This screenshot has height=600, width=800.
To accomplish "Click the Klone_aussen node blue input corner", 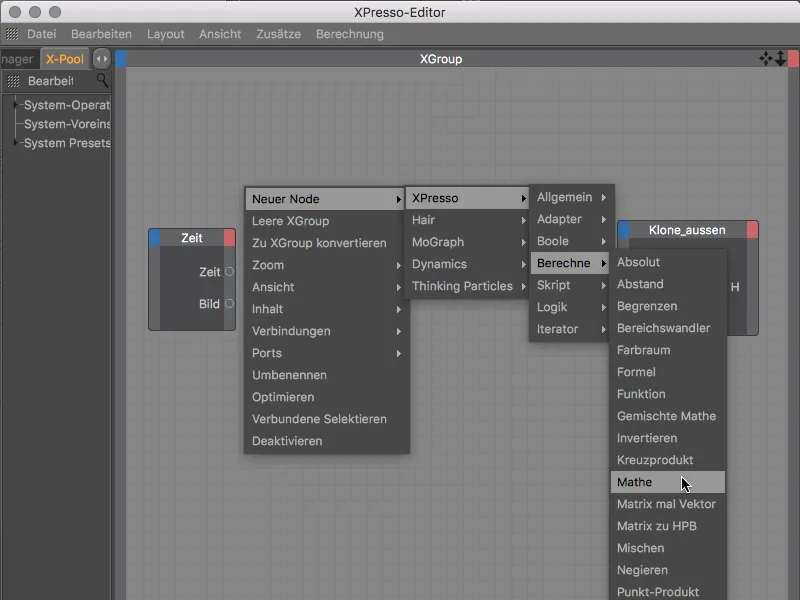I will click(x=623, y=230).
